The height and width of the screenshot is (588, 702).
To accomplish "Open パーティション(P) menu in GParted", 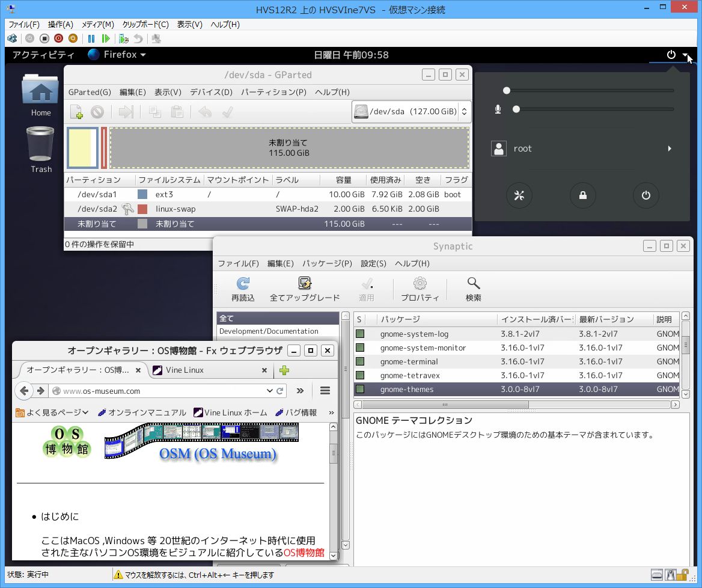I will [x=273, y=92].
